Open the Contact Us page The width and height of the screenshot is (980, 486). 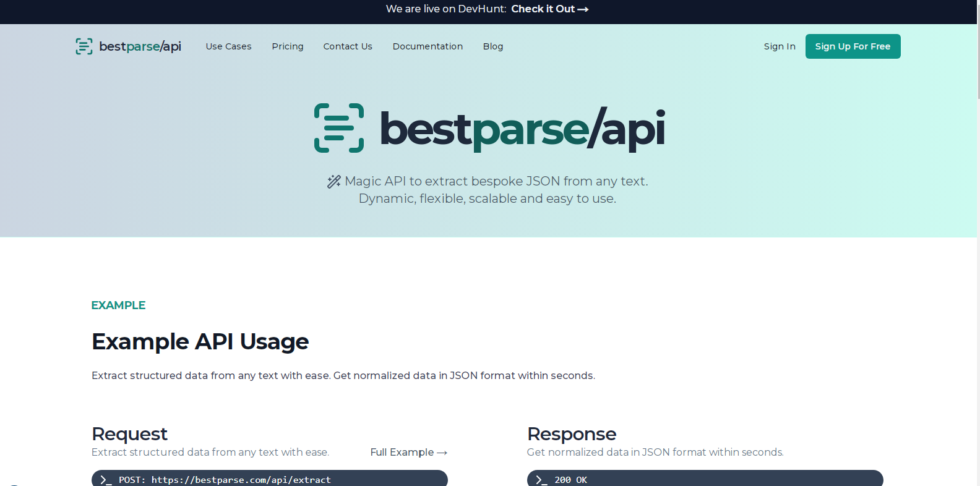pyautogui.click(x=348, y=46)
